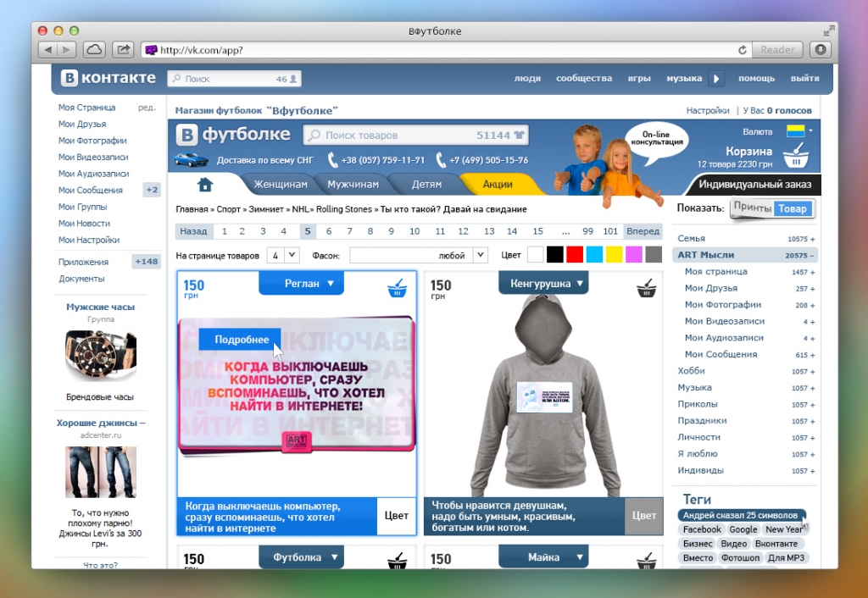Open the Футболка product type dropdown
This screenshot has height=598, width=868.
(301, 556)
